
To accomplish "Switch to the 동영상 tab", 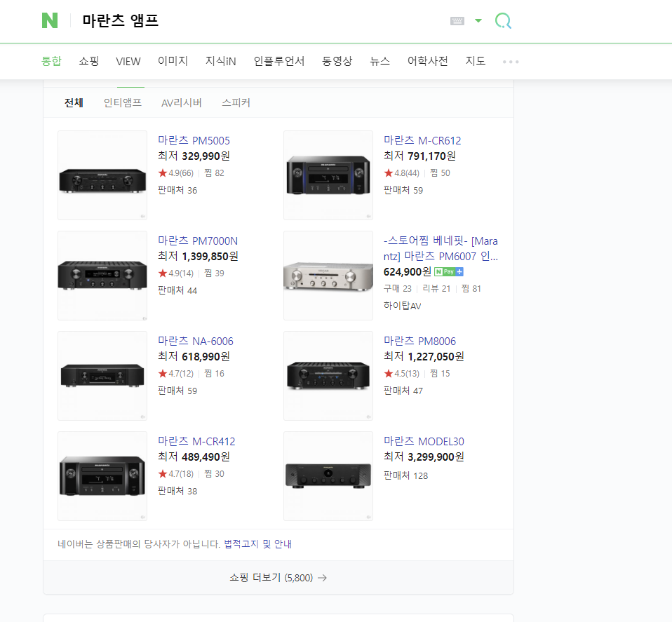I will click(337, 61).
